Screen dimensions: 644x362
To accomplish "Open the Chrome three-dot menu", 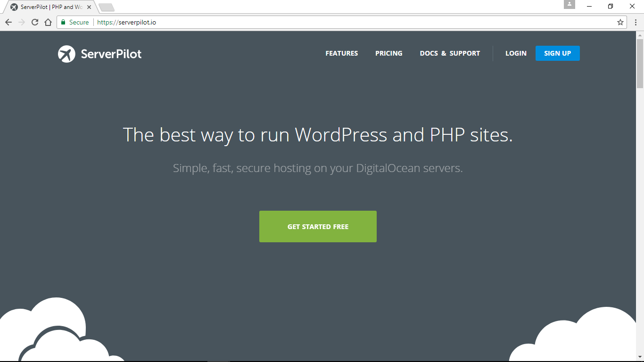I will click(x=636, y=22).
